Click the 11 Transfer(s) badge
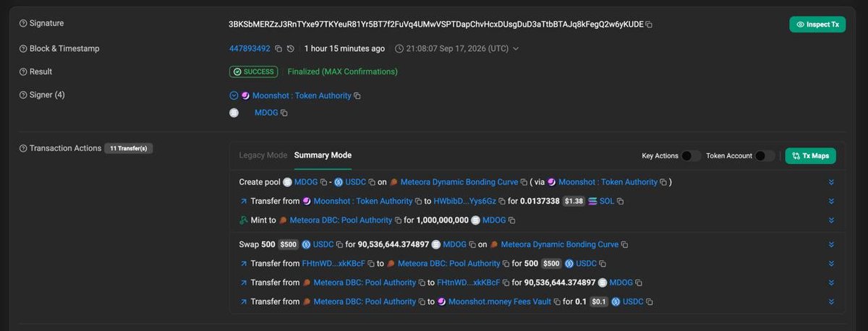 coord(128,148)
